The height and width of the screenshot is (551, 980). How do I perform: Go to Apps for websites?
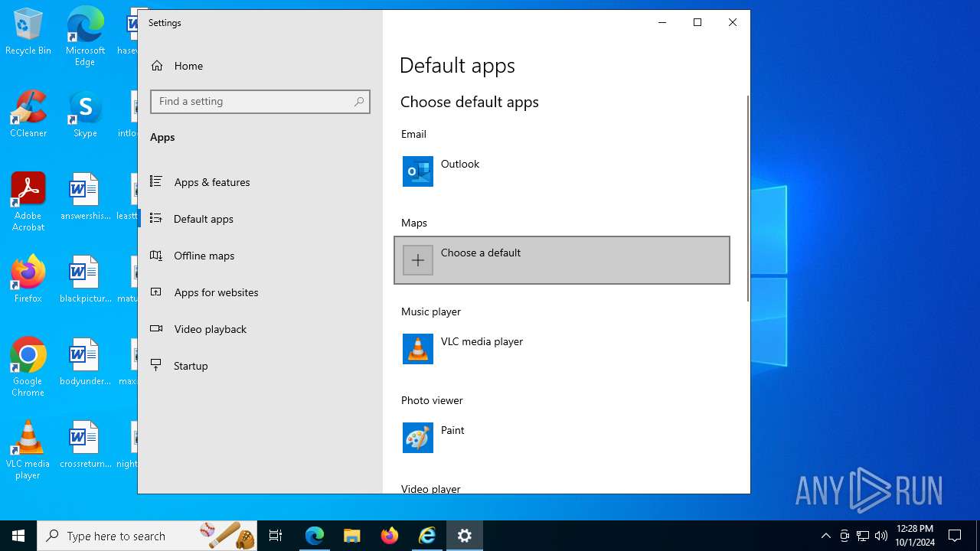(x=216, y=292)
